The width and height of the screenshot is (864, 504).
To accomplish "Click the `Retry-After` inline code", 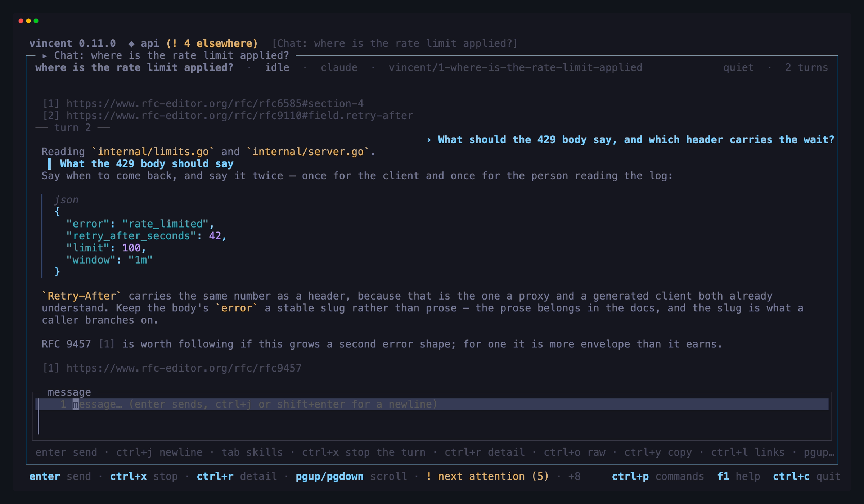I will (x=82, y=296).
